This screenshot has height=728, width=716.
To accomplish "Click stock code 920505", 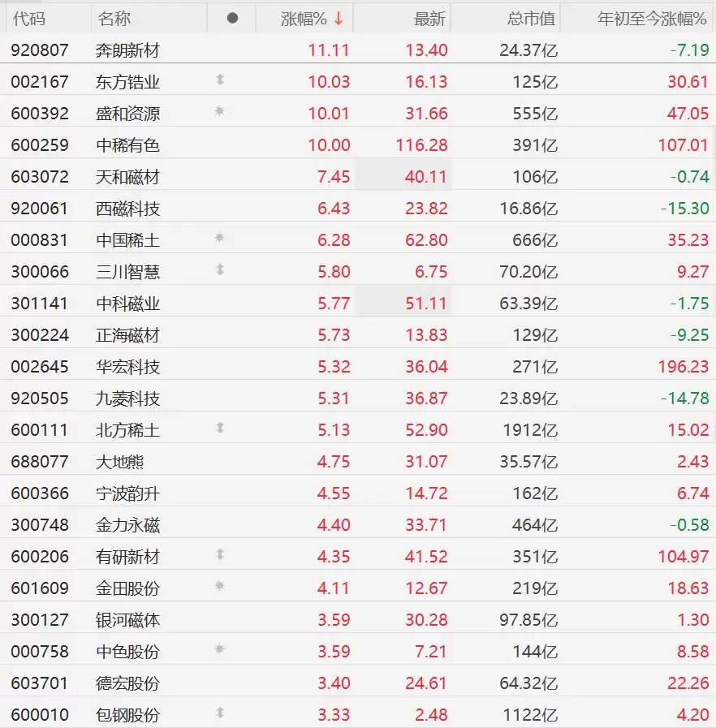I will [x=40, y=398].
